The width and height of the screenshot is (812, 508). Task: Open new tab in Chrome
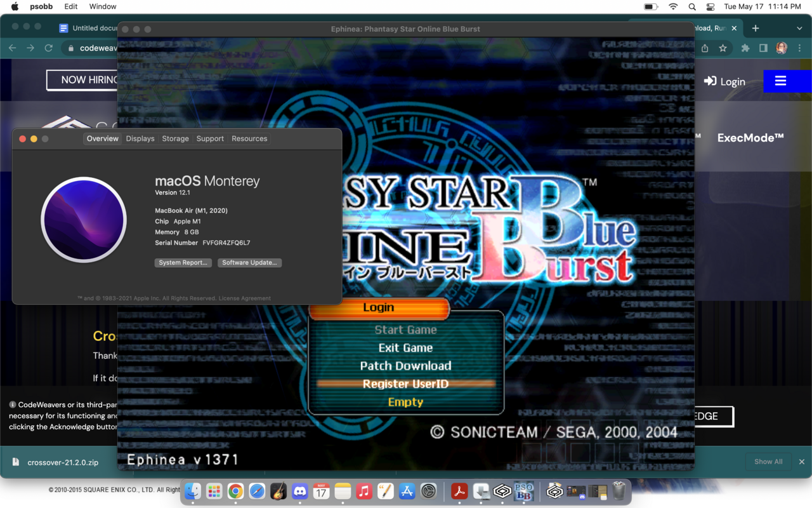[x=755, y=28]
